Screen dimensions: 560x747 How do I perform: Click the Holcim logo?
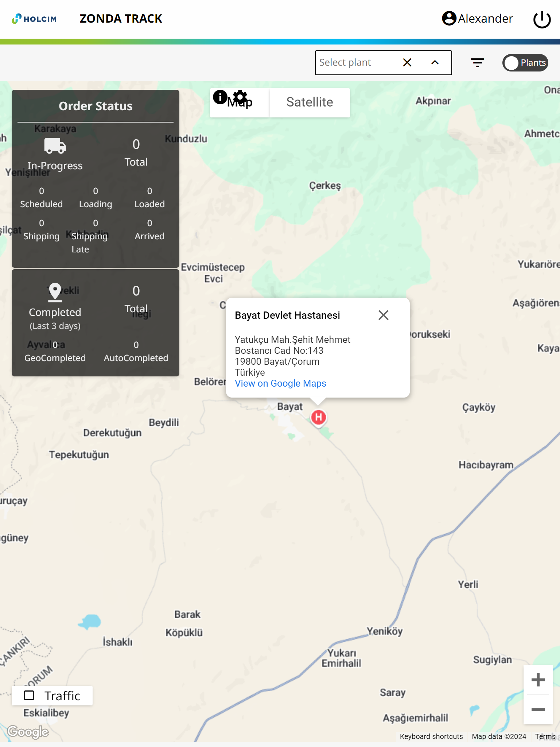click(34, 19)
